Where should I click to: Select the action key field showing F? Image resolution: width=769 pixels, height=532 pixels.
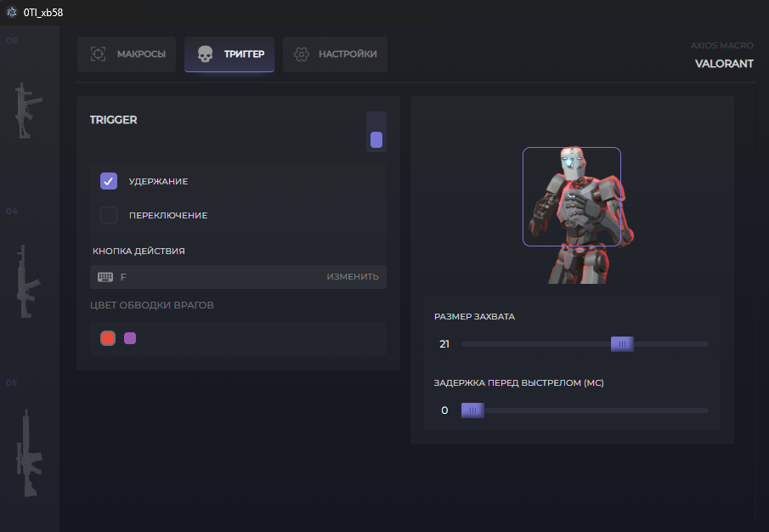click(x=239, y=277)
